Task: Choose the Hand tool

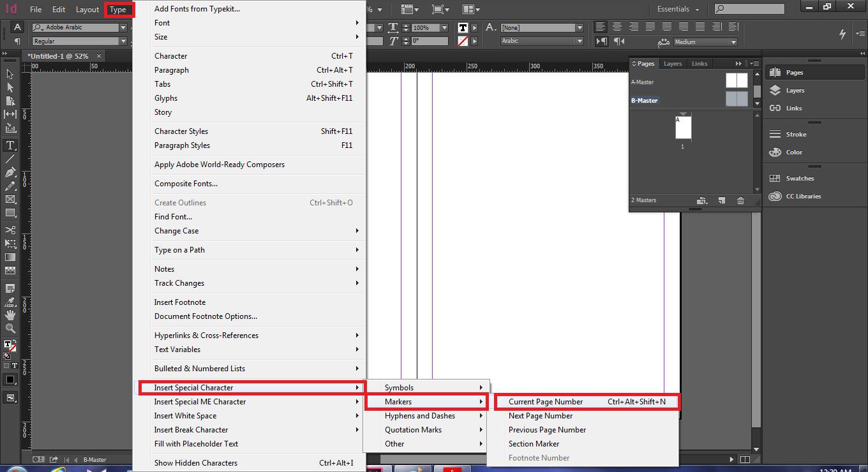Action: (x=10, y=315)
